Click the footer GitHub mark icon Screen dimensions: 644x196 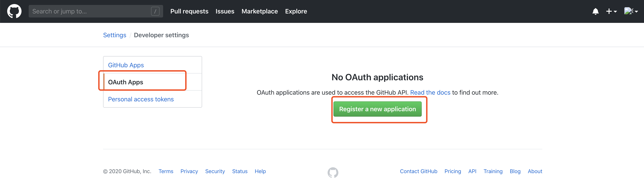pos(333,172)
